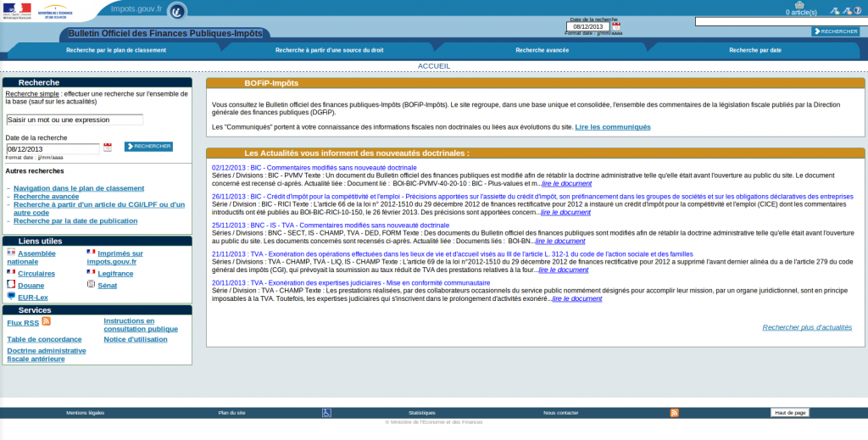
Task: Open Recherche avancée link under Autres recherches
Action: pos(46,197)
